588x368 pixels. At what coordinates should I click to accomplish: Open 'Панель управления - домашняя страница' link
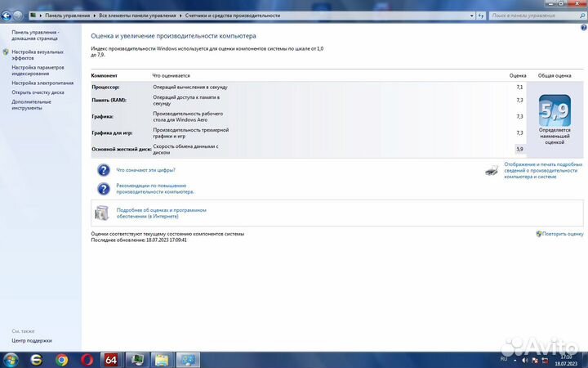click(35, 35)
